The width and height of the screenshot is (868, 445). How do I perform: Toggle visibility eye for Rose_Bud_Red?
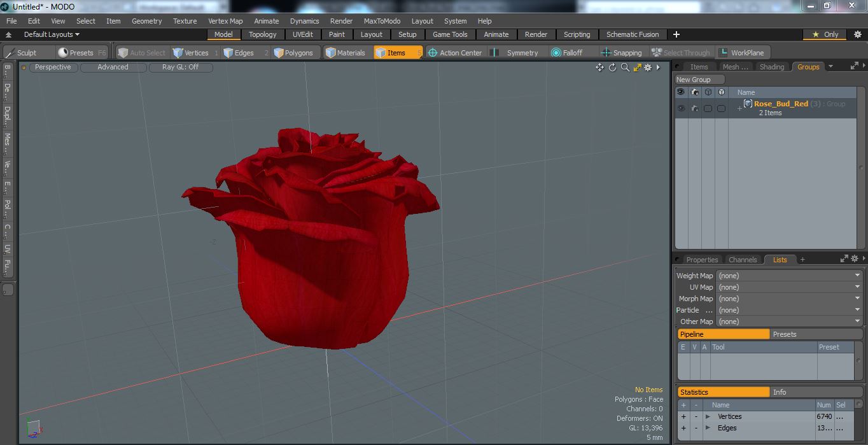(x=681, y=108)
